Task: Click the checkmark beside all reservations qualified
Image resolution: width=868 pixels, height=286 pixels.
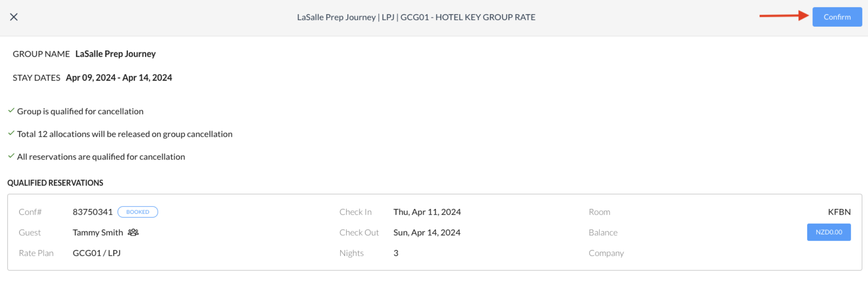Action: pyautogui.click(x=11, y=156)
